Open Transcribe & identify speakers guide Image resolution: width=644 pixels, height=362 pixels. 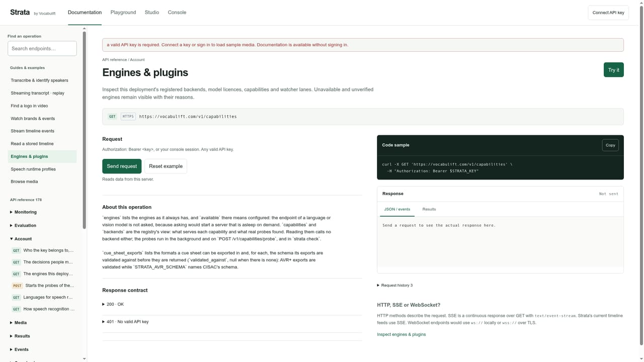pyautogui.click(x=42, y=80)
